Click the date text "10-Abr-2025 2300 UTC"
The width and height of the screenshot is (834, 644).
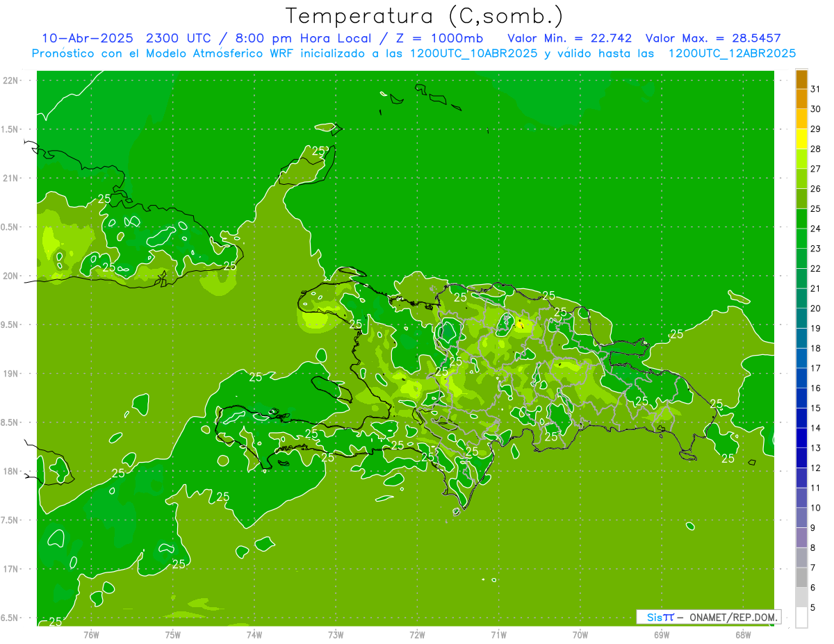[x=126, y=38]
